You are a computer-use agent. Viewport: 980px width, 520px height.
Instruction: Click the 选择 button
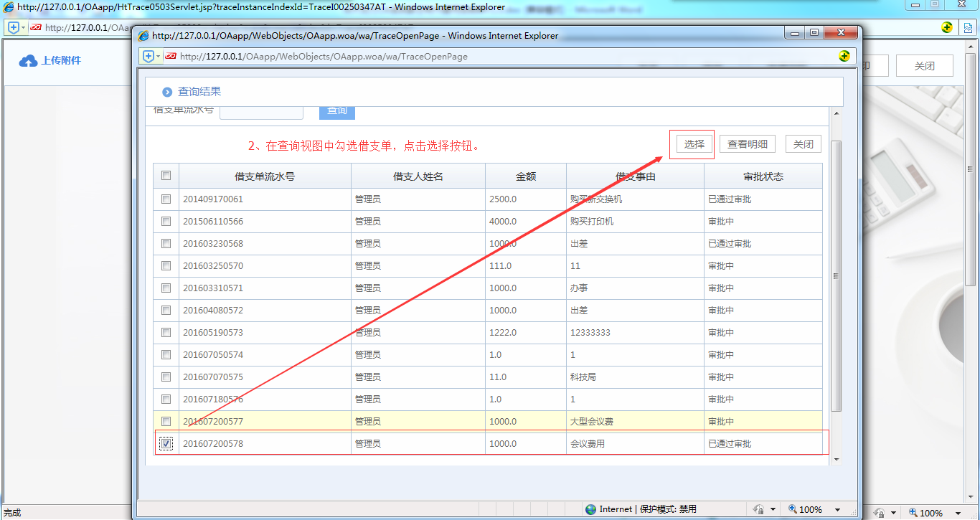[694, 144]
